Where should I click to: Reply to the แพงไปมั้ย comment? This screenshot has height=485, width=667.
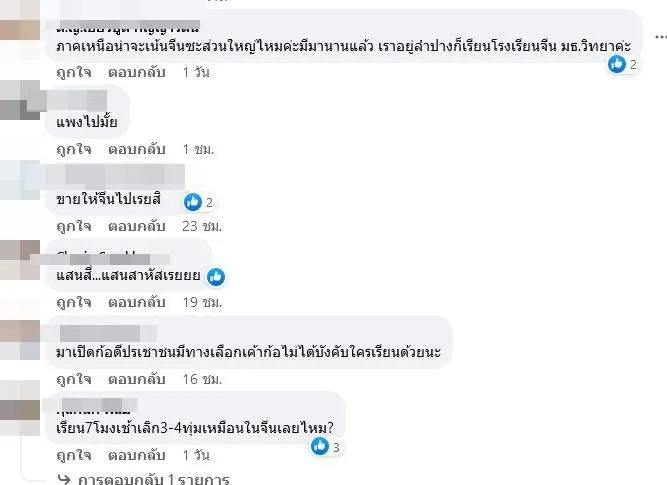129,149
